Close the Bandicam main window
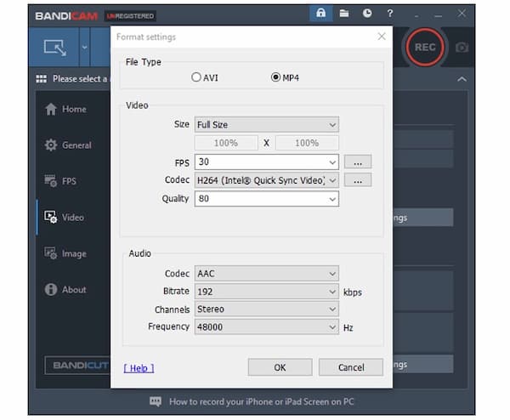This screenshot has height=420, width=510. (x=462, y=14)
